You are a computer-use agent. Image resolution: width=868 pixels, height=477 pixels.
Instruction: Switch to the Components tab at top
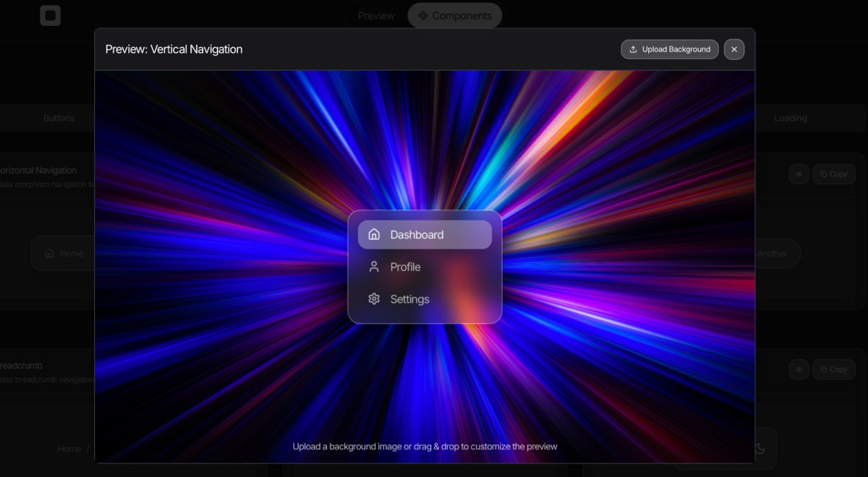455,15
